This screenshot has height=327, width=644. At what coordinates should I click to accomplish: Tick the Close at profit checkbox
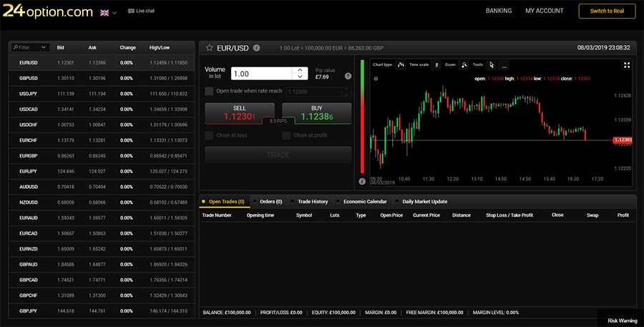pyautogui.click(x=286, y=135)
